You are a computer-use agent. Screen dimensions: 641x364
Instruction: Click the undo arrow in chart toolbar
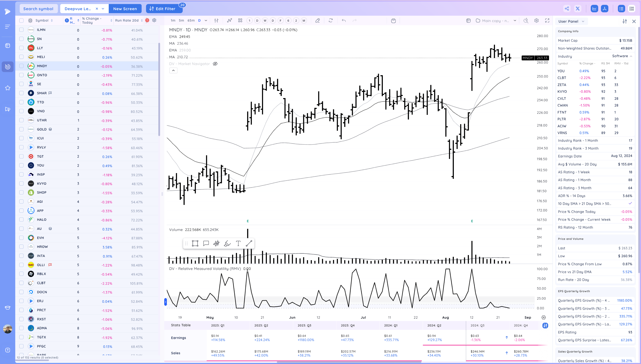pyautogui.click(x=344, y=21)
